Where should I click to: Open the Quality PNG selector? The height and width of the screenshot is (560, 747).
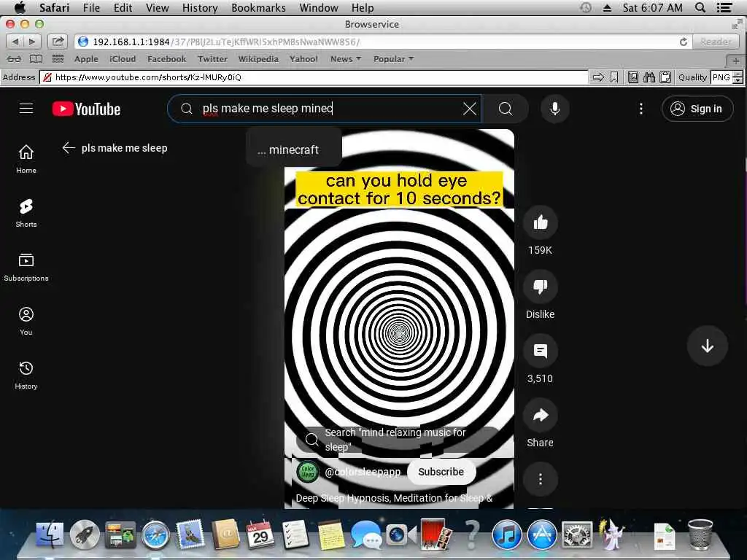(721, 77)
